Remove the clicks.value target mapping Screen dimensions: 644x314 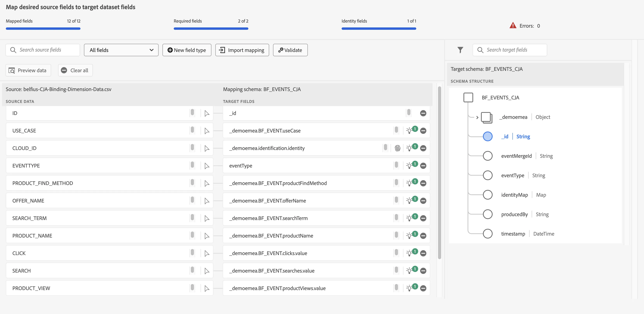coord(423,253)
